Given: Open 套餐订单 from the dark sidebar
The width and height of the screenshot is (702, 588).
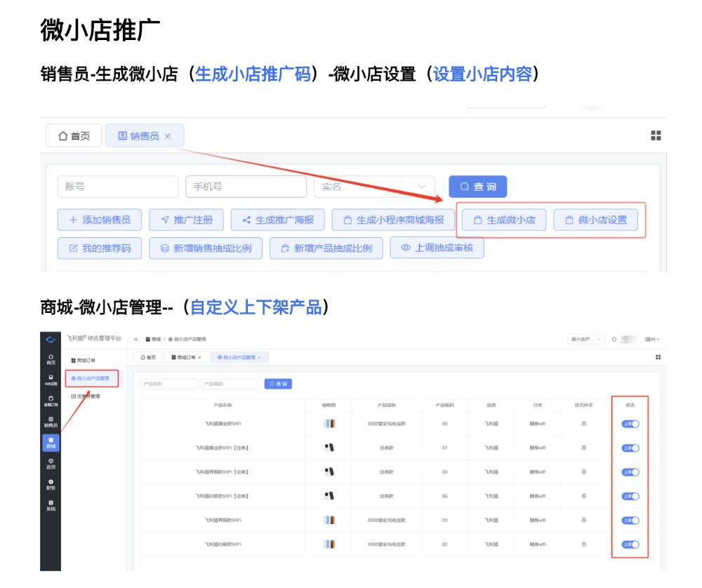Looking at the screenshot, I should pos(51,401).
